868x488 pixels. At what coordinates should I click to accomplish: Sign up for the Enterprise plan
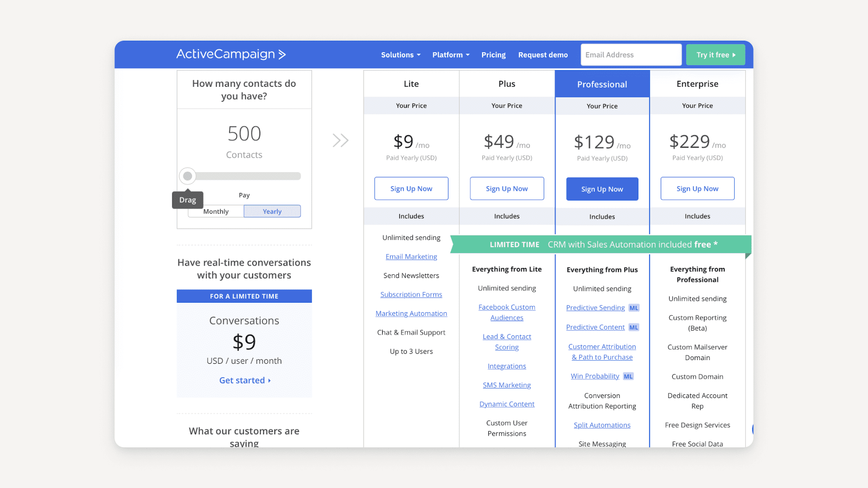[697, 188]
